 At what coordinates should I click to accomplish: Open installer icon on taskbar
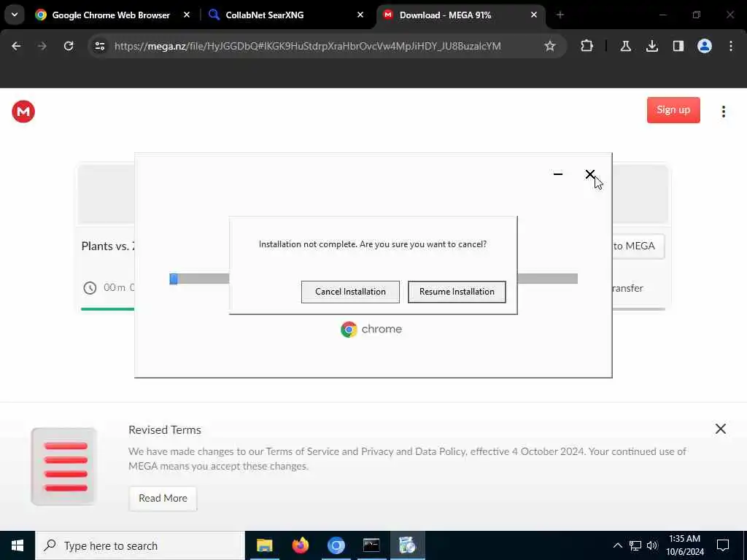pos(407,545)
